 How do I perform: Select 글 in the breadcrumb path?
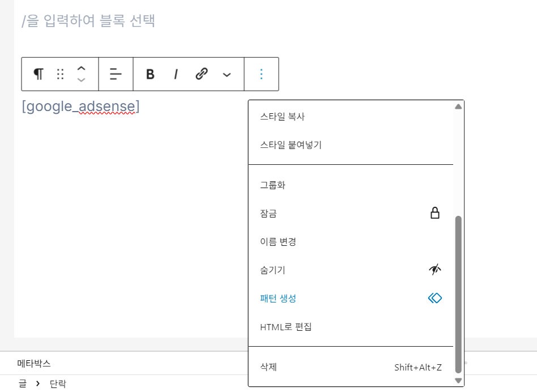click(x=22, y=384)
